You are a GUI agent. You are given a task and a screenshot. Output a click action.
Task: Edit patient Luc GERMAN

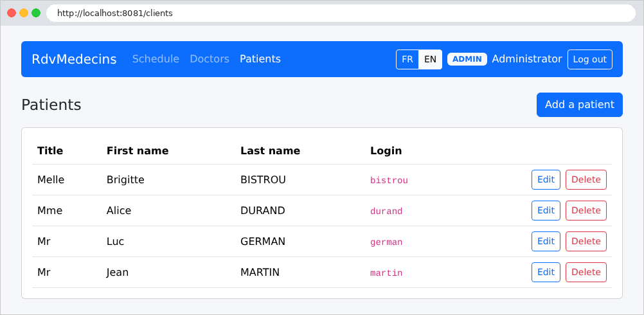click(546, 241)
